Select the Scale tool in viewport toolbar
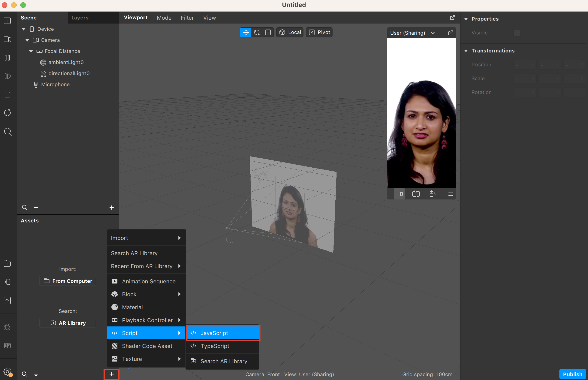 tap(268, 32)
